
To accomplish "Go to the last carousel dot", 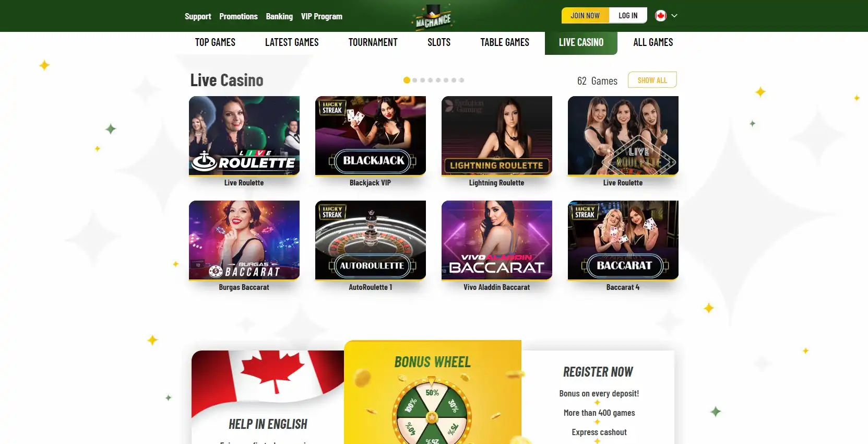I will [462, 80].
